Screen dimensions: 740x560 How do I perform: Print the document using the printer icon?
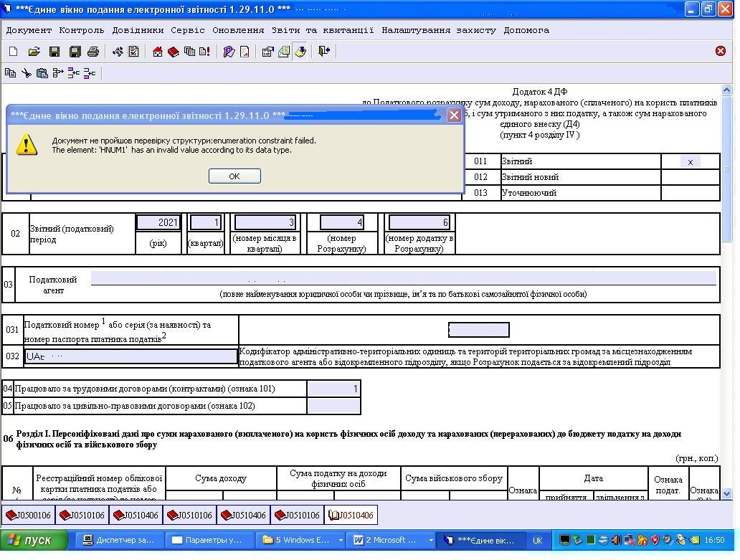pos(92,52)
